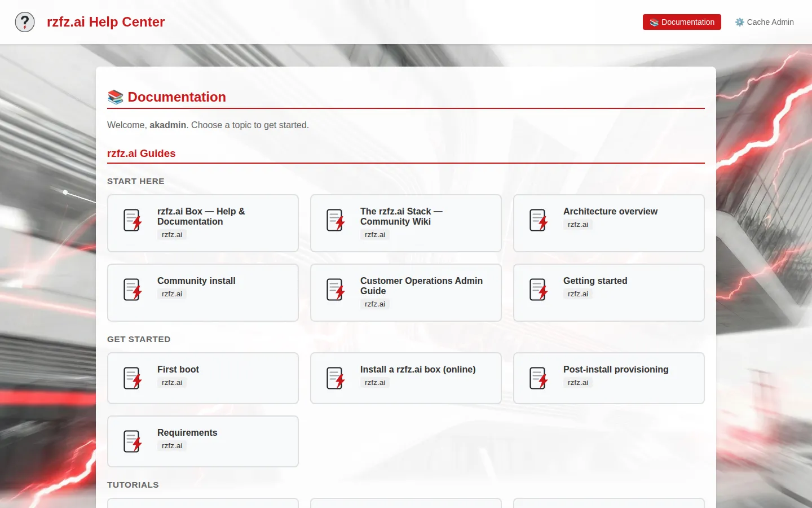The width and height of the screenshot is (812, 508).
Task: Click the question mark help logo
Action: click(25, 22)
